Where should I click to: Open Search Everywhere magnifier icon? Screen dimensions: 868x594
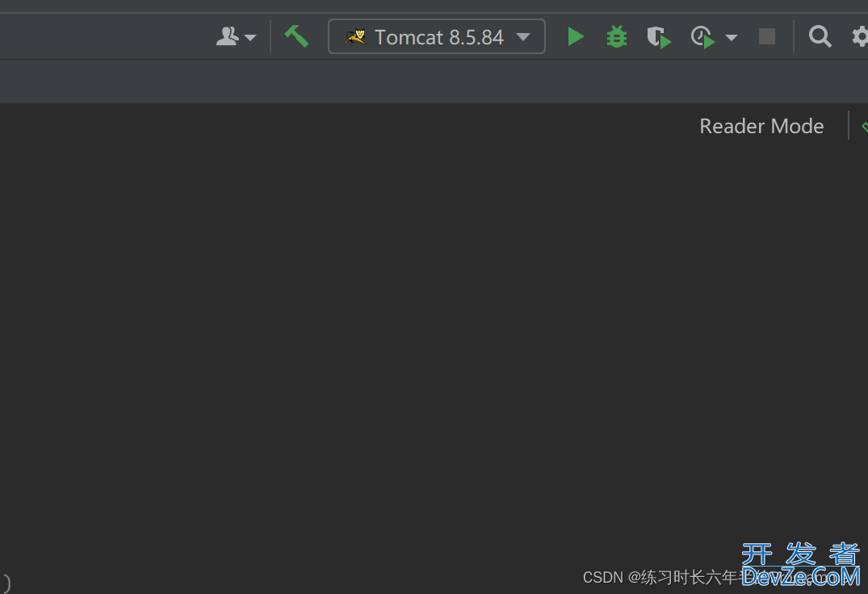point(820,37)
